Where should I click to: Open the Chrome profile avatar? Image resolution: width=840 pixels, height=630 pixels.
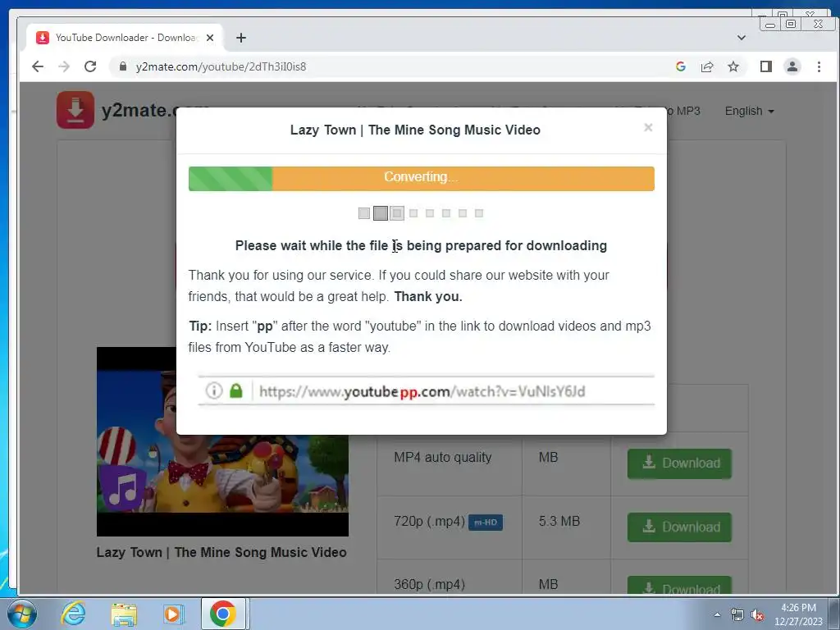tap(792, 66)
